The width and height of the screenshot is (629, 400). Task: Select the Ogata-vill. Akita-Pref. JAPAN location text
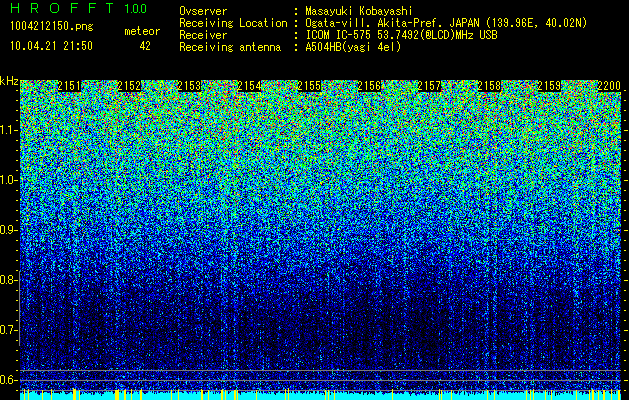pyautogui.click(x=446, y=23)
